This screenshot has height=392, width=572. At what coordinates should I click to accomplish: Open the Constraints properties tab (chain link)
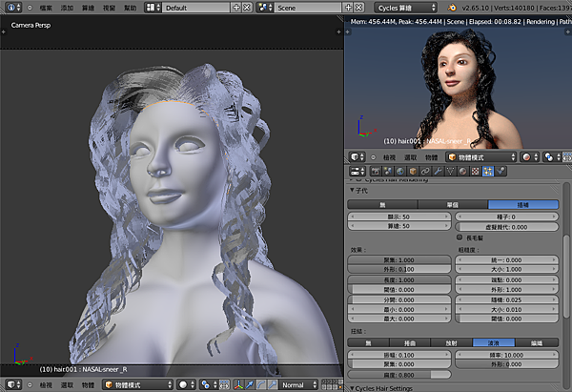click(x=425, y=171)
